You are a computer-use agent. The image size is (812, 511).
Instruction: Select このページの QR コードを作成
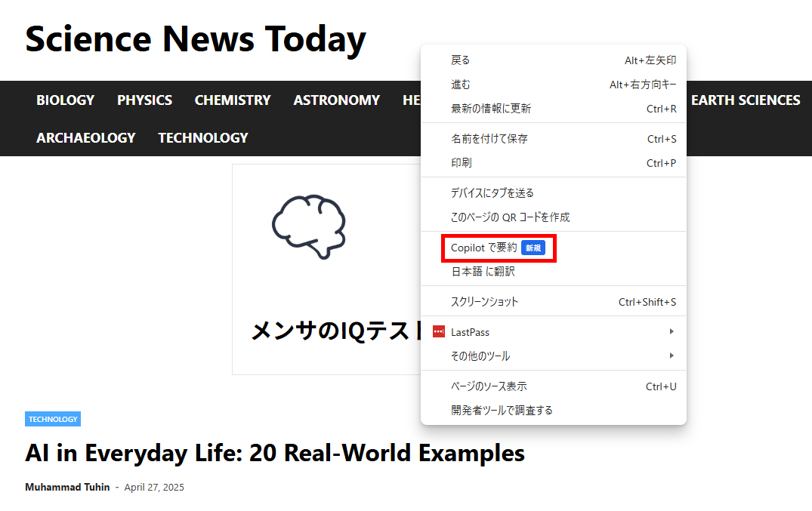point(554,217)
